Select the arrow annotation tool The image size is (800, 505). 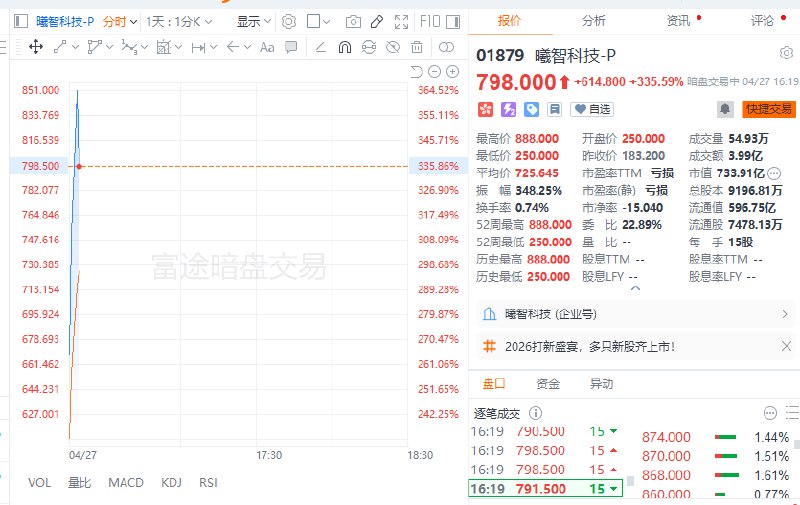pyautogui.click(x=233, y=47)
